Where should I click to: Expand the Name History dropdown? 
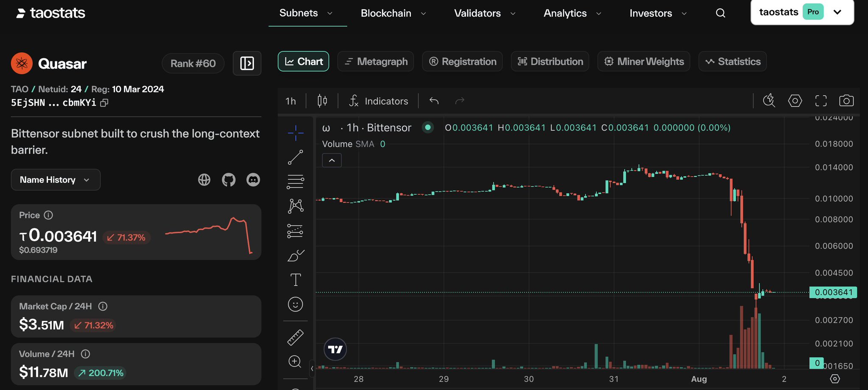(56, 180)
